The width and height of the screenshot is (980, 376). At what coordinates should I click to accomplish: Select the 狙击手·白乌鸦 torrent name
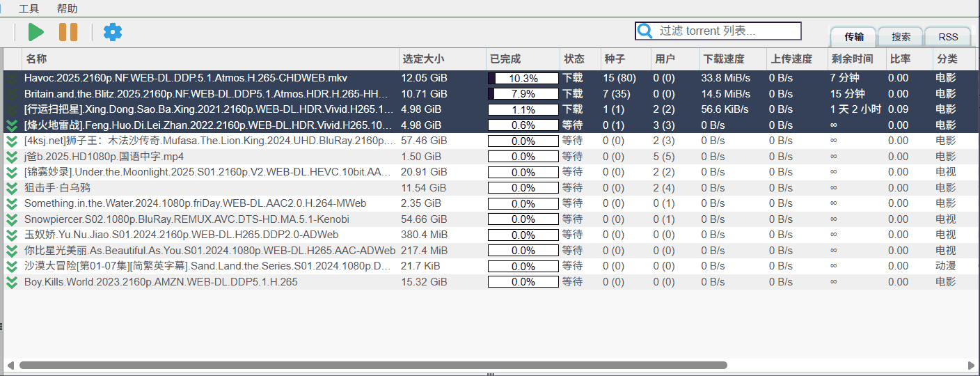[x=57, y=188]
